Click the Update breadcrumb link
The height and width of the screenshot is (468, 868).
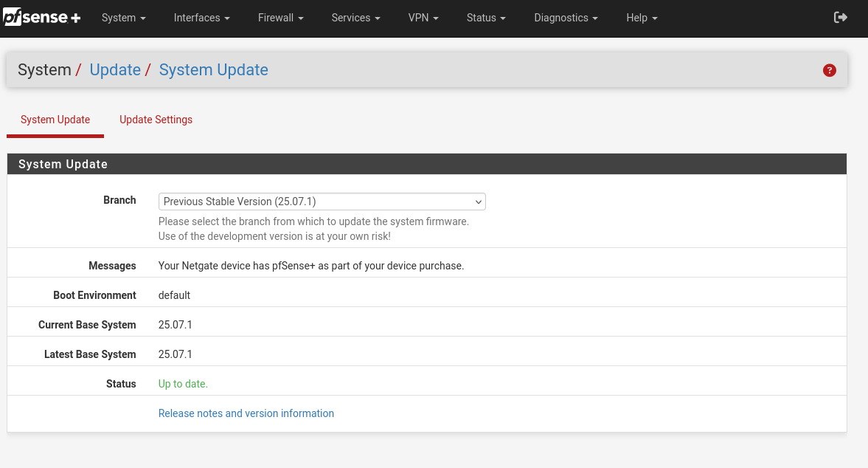[115, 70]
